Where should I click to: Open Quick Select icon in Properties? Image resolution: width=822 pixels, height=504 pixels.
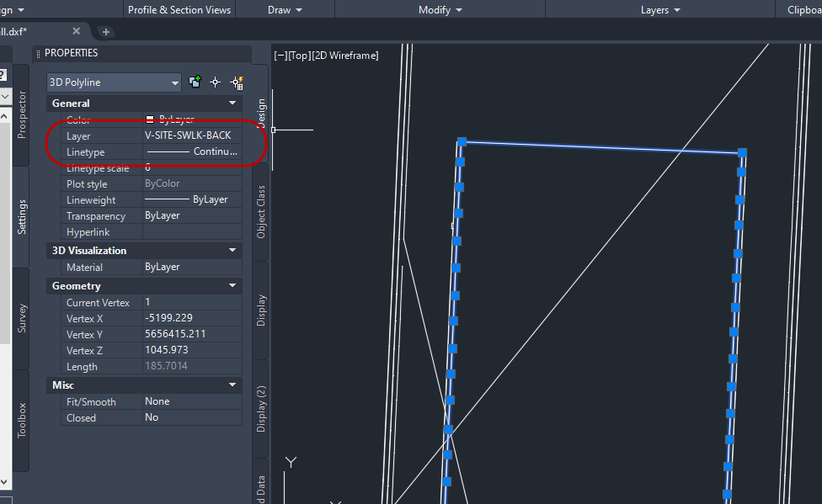(x=237, y=82)
